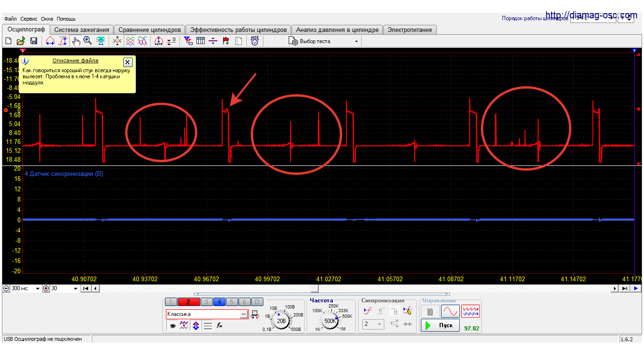Image resolution: width=644 pixels, height=345 pixels.
Task: Toggle channel 5 button
Action: tap(232, 302)
